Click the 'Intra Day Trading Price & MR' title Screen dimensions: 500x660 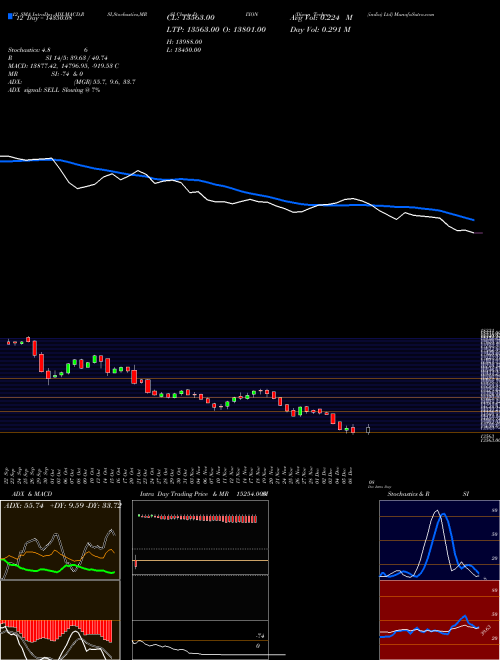186,494
